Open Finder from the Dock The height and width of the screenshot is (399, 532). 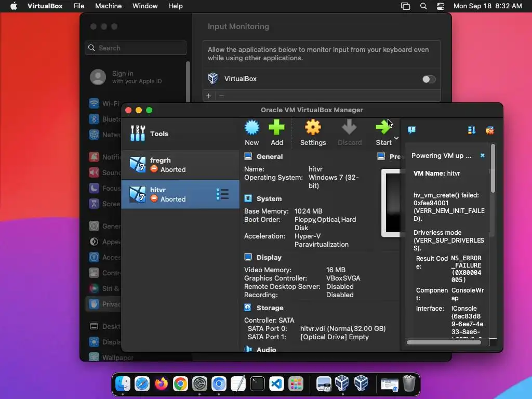coord(123,384)
